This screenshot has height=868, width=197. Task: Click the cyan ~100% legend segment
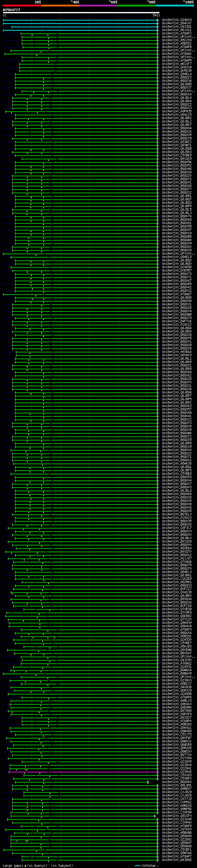tap(175, 6)
